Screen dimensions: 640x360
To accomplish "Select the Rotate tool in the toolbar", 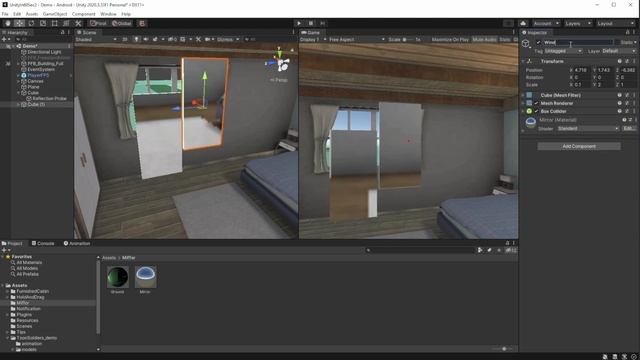I will tap(31, 23).
